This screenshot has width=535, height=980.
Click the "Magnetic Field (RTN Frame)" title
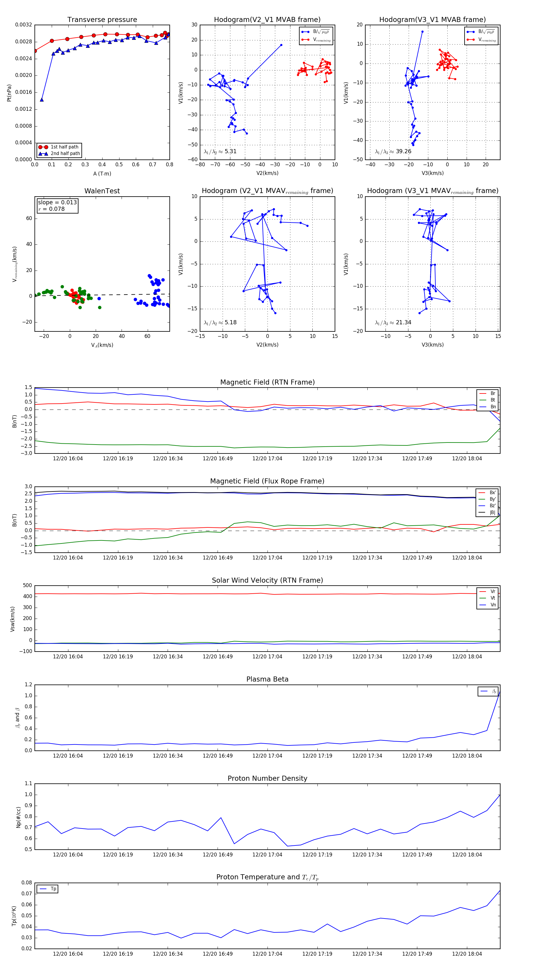pos(267,382)
